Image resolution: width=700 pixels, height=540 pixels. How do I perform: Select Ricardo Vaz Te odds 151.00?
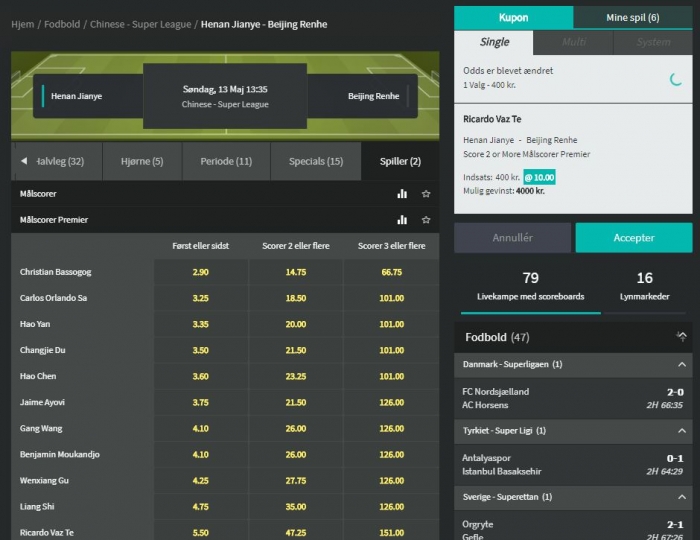(392, 532)
